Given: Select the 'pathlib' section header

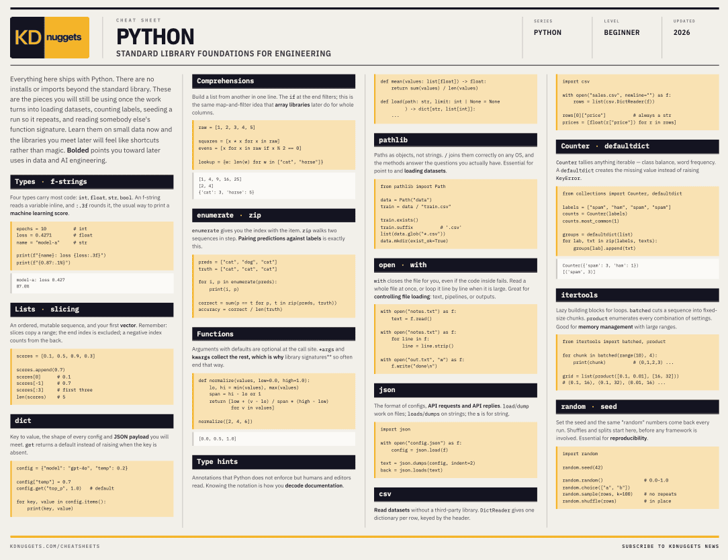Looking at the screenshot, I should tap(455, 140).
